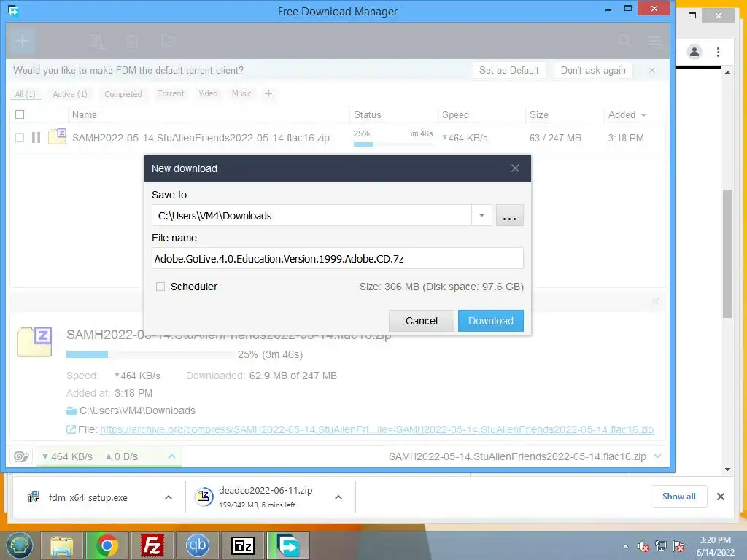This screenshot has height=560, width=747.
Task: Open the Added column sort arrow
Action: point(643,115)
